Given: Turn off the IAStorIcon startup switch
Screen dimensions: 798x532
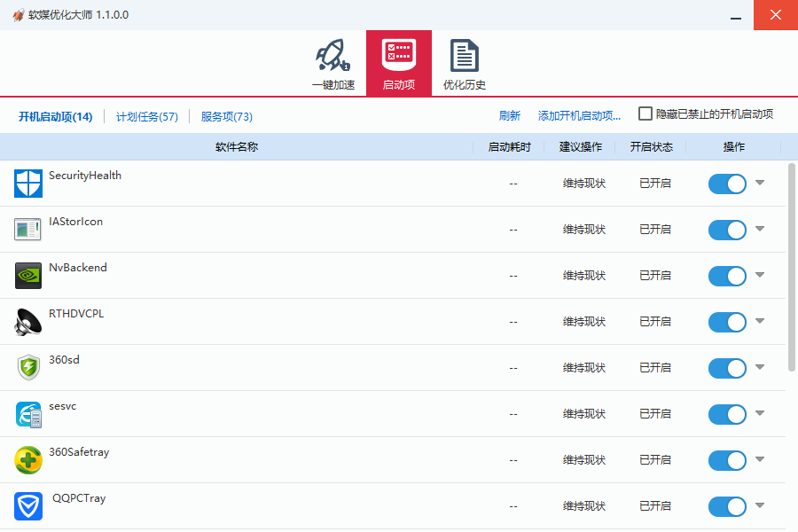Looking at the screenshot, I should (x=727, y=230).
